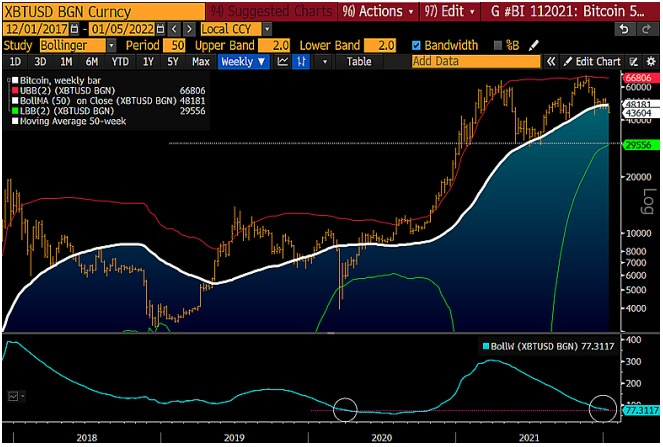The width and height of the screenshot is (663, 447).
Task: Click the lower panel chart icon
Action: tap(13, 396)
